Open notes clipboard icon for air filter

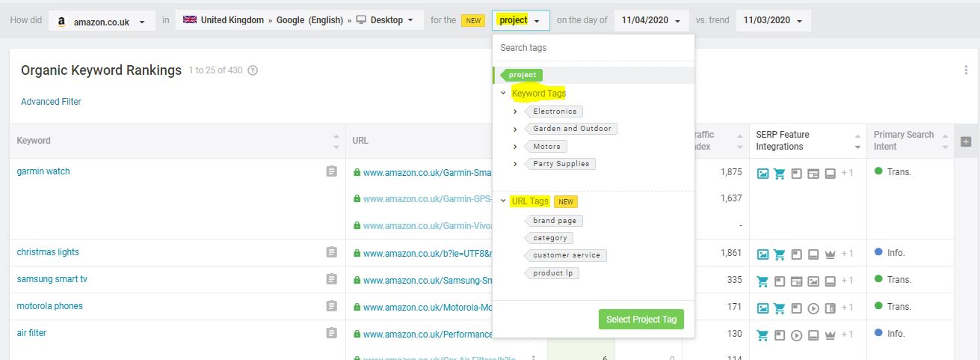[332, 333]
